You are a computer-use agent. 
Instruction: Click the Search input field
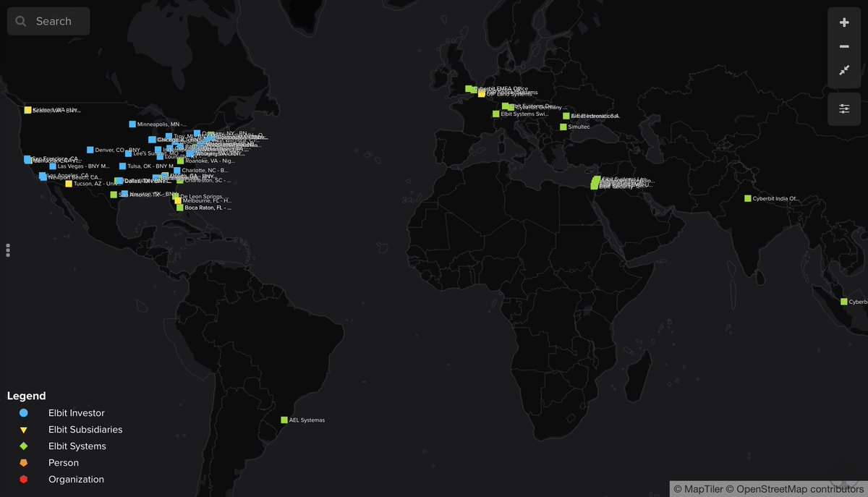pos(48,21)
